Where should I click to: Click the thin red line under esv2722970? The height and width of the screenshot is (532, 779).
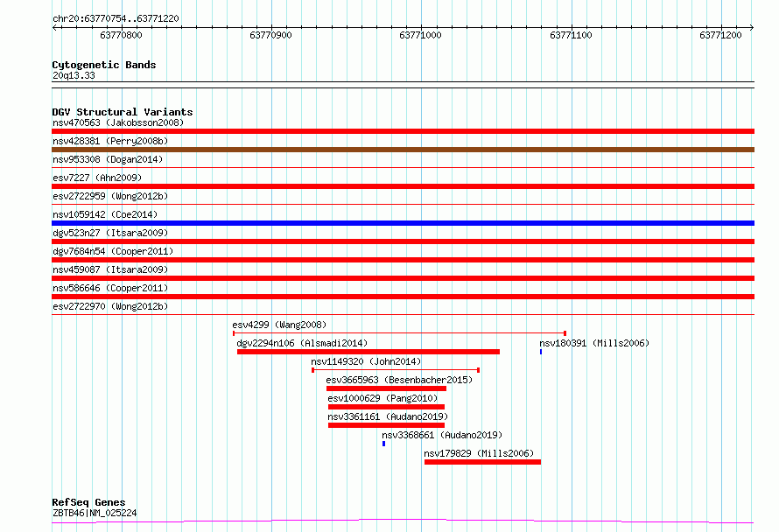tap(403, 315)
